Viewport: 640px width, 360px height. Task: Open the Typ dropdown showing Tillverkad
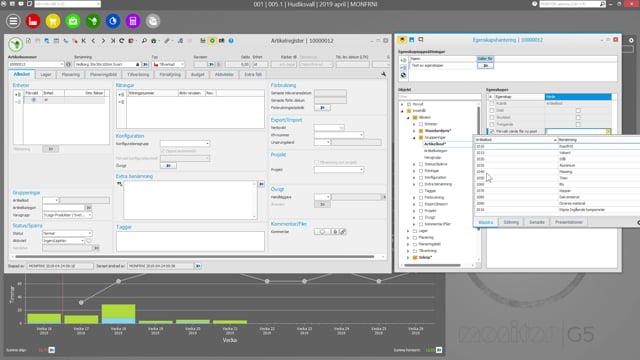point(168,64)
